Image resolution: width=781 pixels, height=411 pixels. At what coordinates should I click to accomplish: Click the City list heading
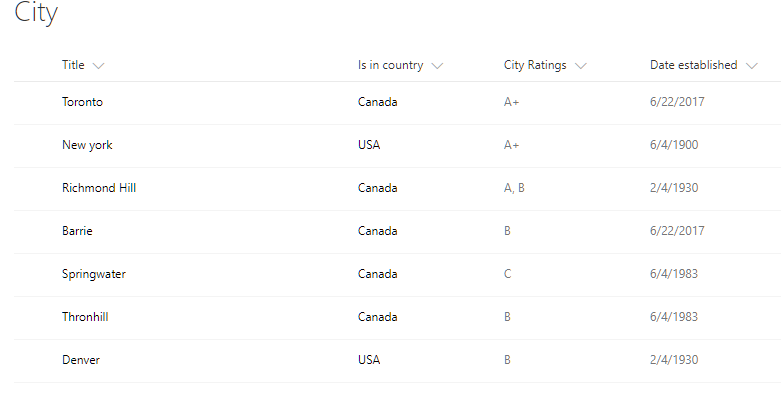point(36,13)
